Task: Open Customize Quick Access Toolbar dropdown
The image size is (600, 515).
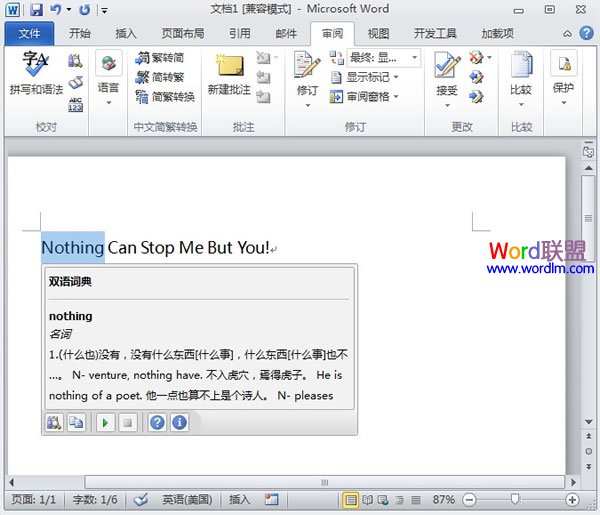Action: (104, 10)
